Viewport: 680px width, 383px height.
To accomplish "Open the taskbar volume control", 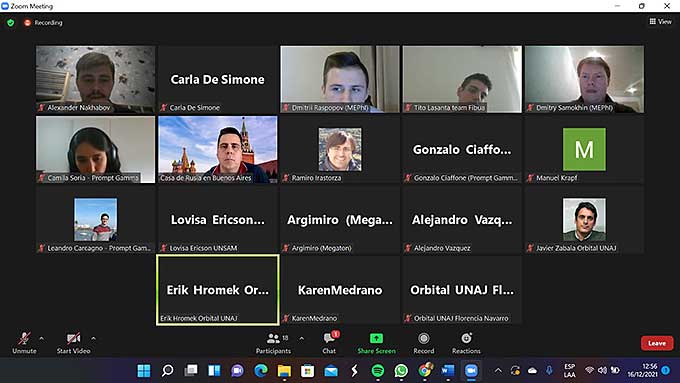I will click(602, 370).
